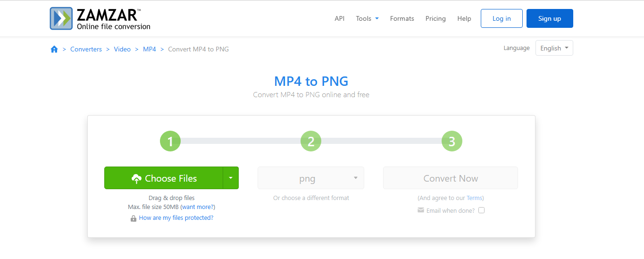Open the Language dropdown showing English
This screenshot has height=259, width=644.
pyautogui.click(x=554, y=48)
